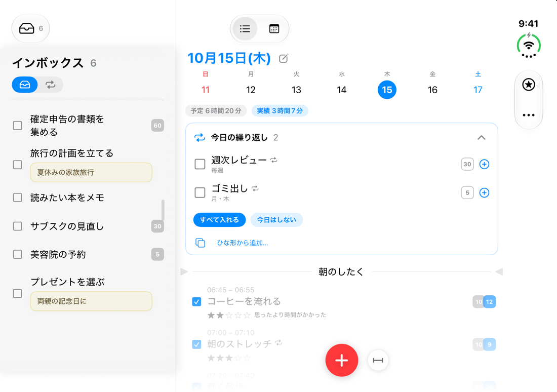Check 週次レビュー checkbox
Image resolution: width=557 pixels, height=392 pixels.
(200, 164)
